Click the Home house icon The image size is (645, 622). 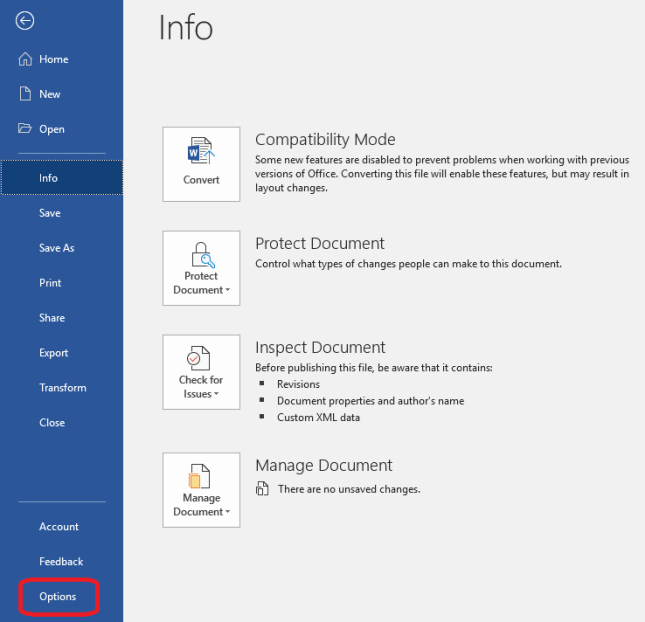tap(26, 59)
